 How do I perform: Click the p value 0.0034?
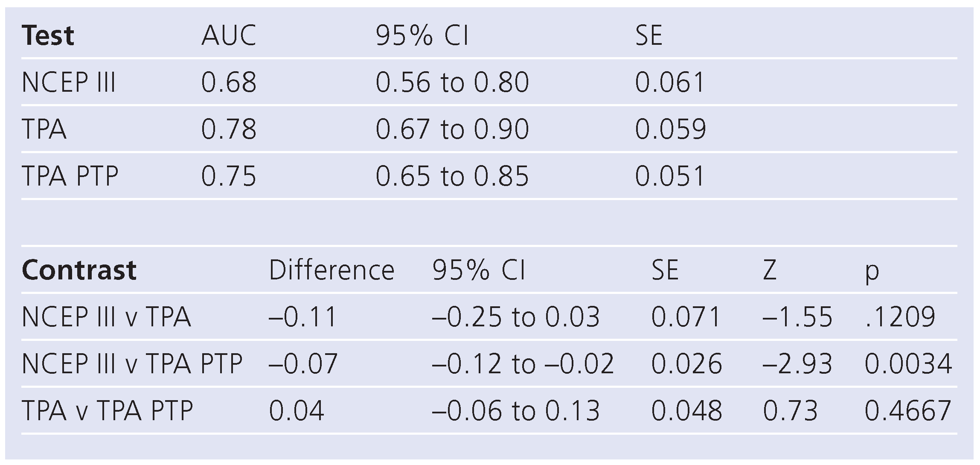click(908, 364)
